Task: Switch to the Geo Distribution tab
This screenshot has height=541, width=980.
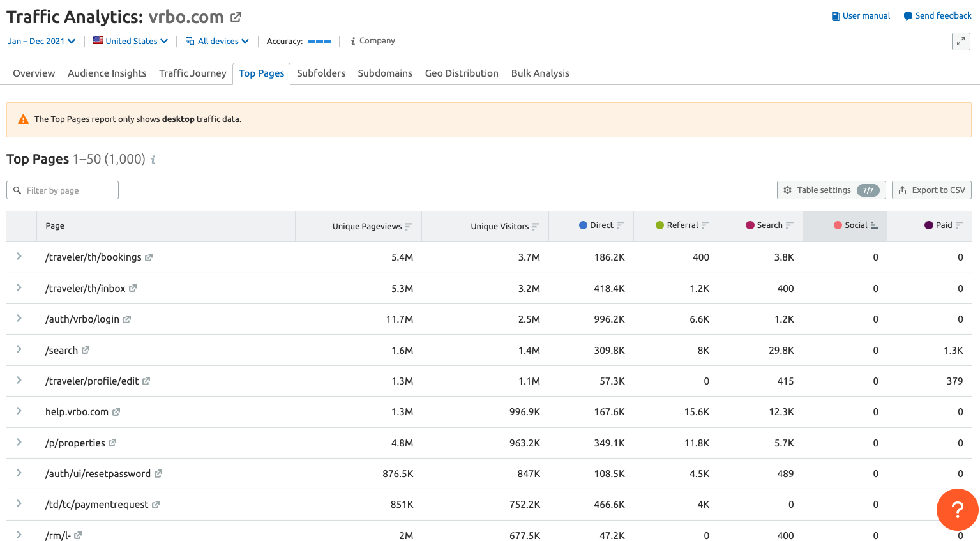Action: (462, 73)
